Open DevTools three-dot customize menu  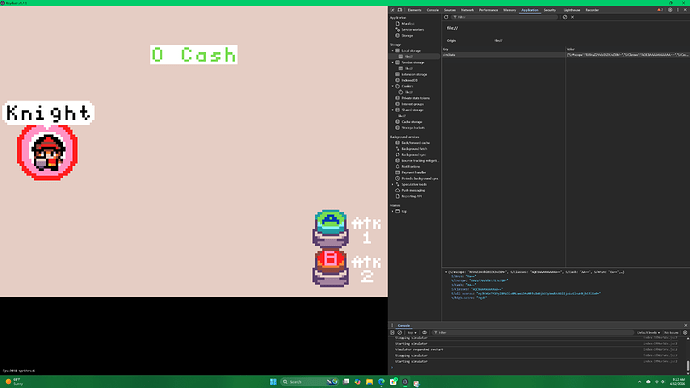tap(678, 10)
